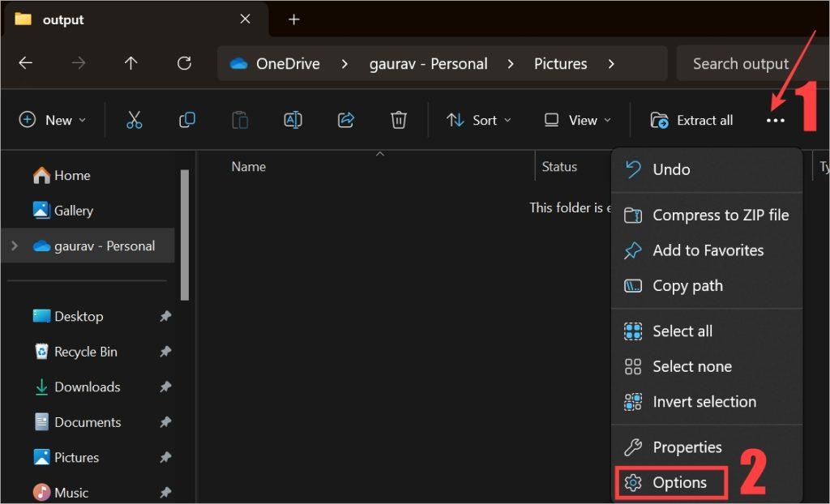
Task: Choose Select none from menu
Action: (707, 366)
